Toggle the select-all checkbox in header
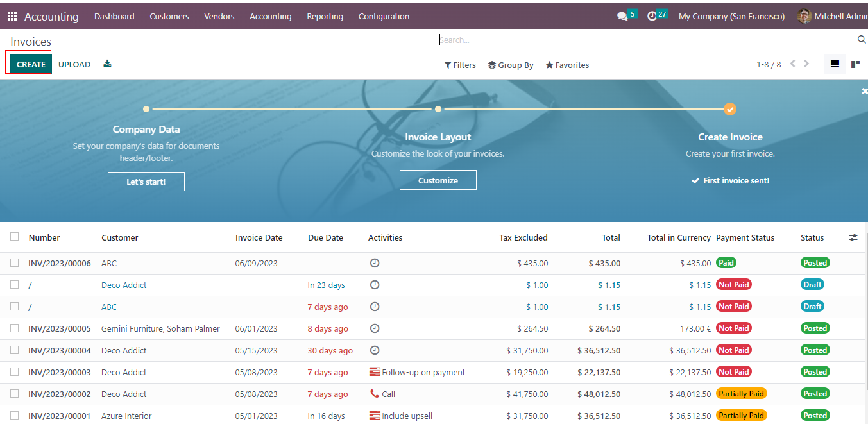The image size is (868, 424). tap(15, 237)
